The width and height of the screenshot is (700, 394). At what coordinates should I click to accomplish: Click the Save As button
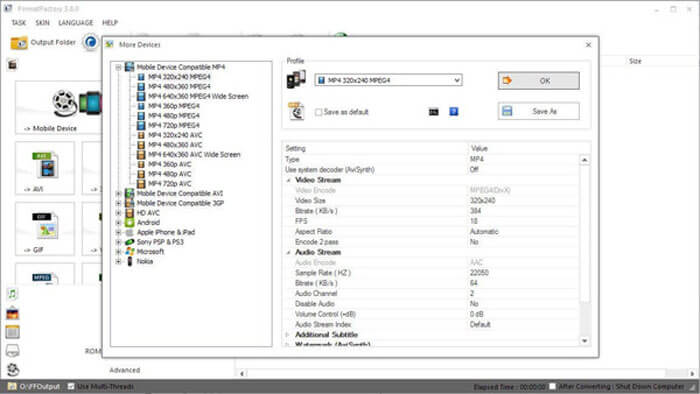coord(539,111)
